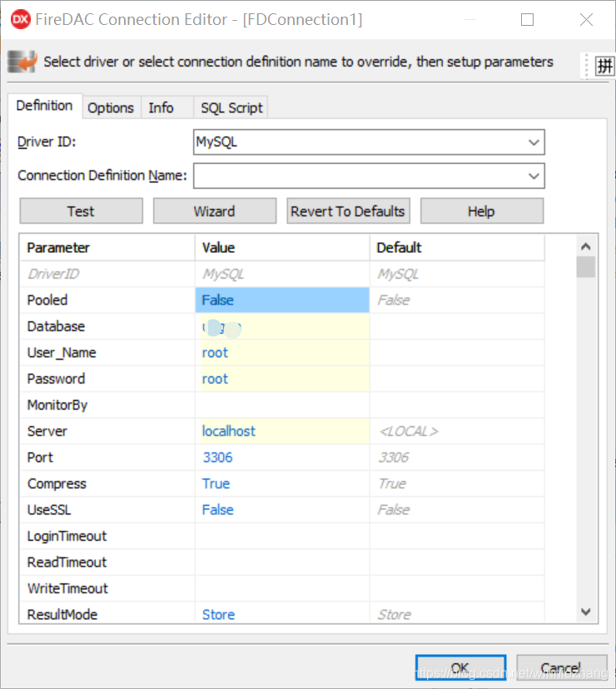Click the Chinese input method indicator icon
Viewport: 616px width, 689px height.
(x=604, y=67)
